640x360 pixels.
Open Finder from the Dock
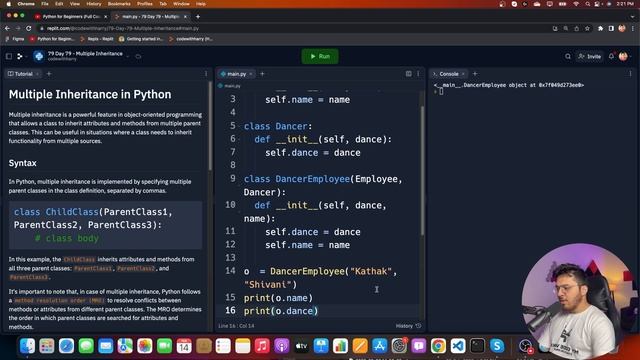(27, 346)
